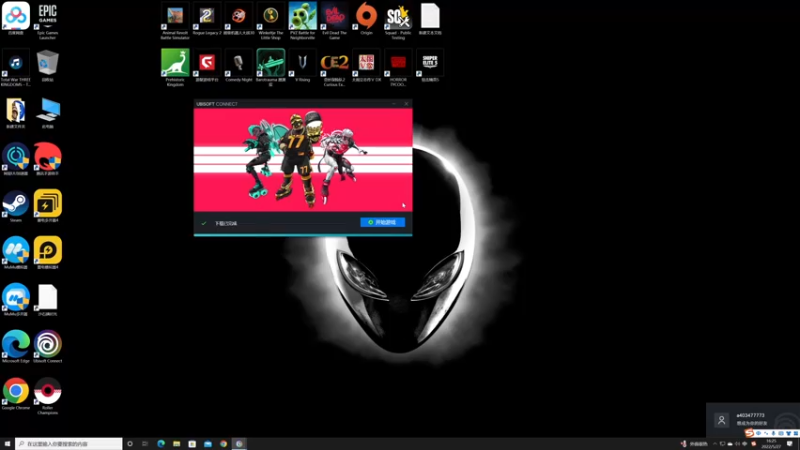Image resolution: width=800 pixels, height=450 pixels.
Task: Open Task View on the taskbar
Action: coord(145,444)
